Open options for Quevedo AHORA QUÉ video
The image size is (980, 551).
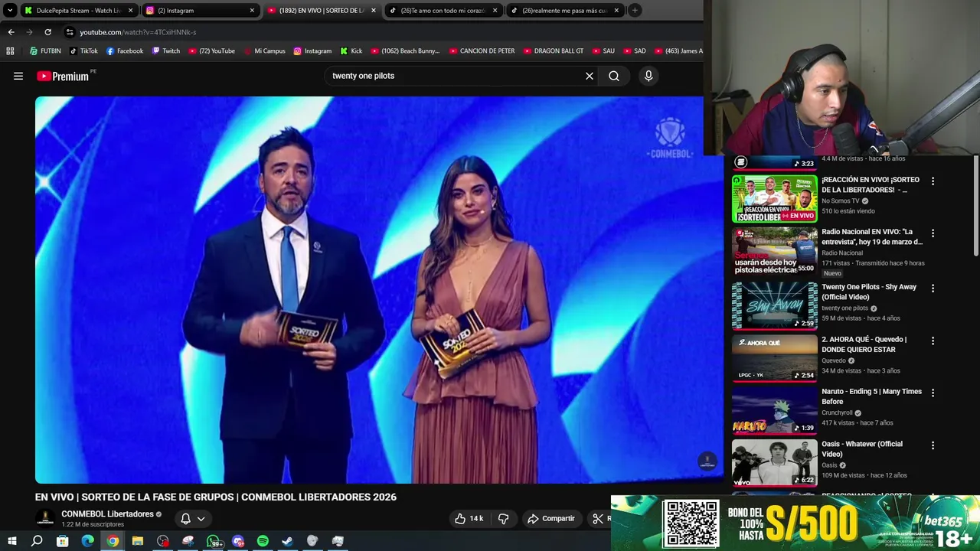pyautogui.click(x=933, y=341)
